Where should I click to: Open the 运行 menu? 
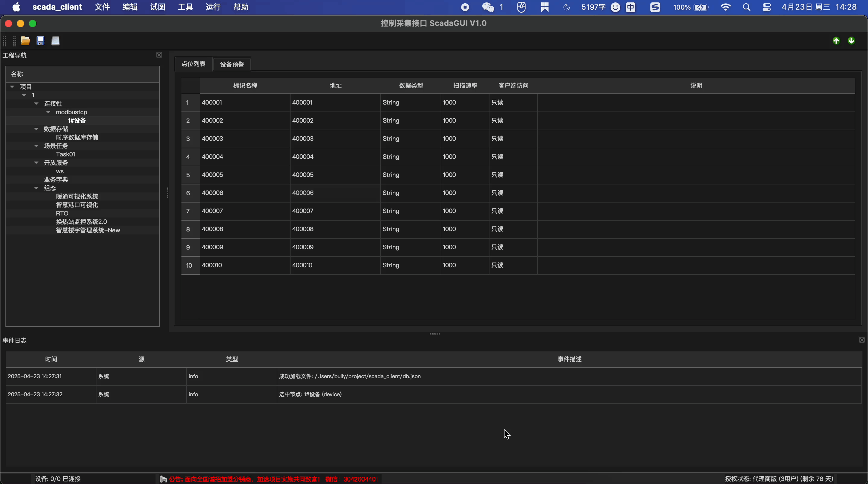coord(213,7)
